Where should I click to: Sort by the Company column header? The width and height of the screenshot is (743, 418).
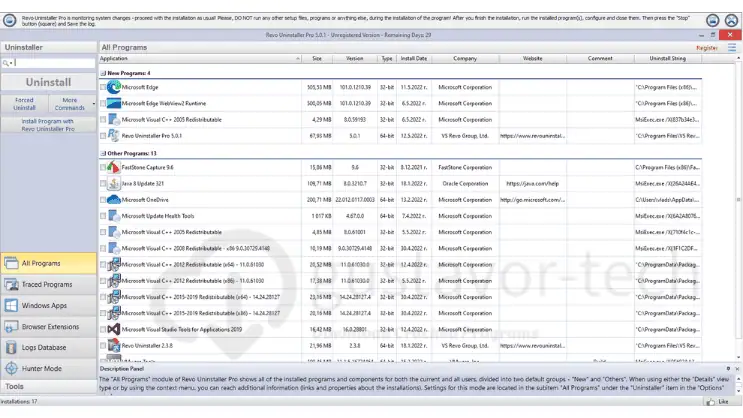pos(465,59)
